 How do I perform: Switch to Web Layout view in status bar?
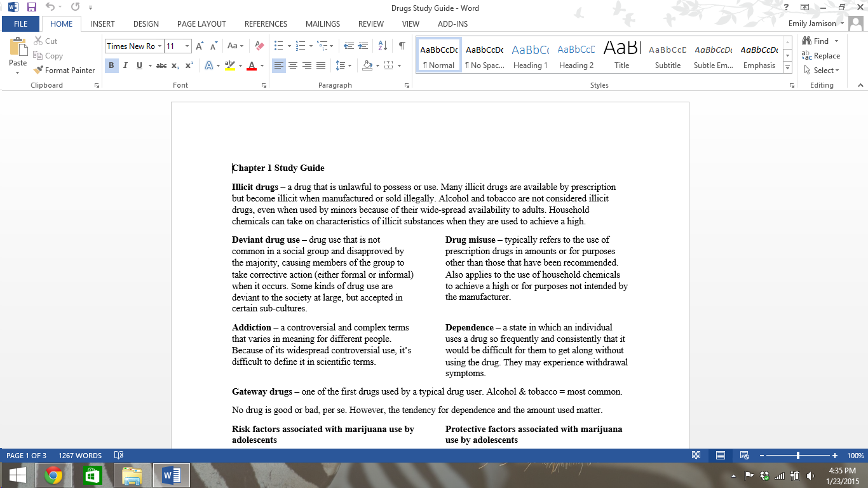(x=744, y=456)
